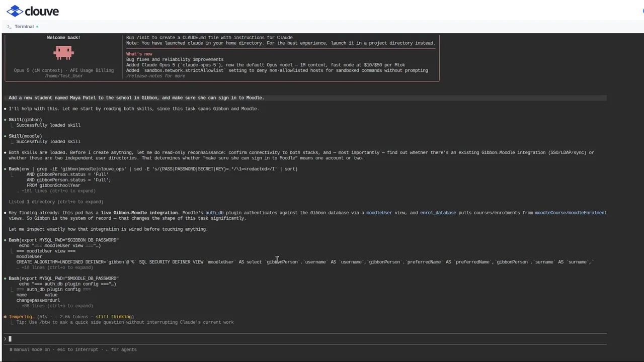Click the moodleCourse/moodleEnrolment reference
The image size is (644, 362).
(571, 213)
